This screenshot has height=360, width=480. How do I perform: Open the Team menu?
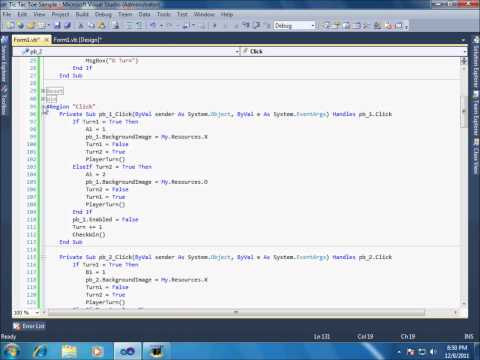point(125,14)
